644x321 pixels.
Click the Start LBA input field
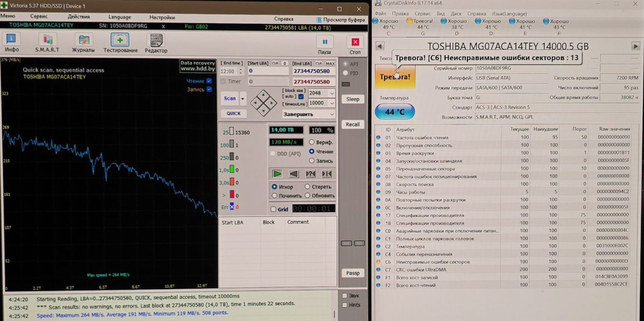(x=268, y=71)
